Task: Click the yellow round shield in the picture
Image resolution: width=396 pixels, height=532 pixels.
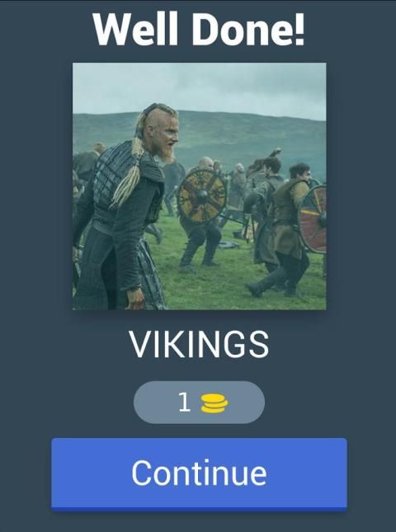Action: tap(202, 196)
